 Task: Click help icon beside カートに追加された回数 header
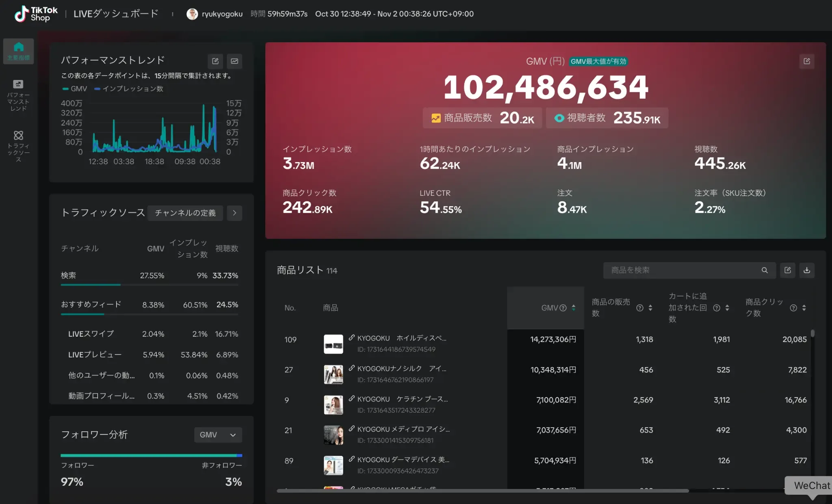click(717, 308)
